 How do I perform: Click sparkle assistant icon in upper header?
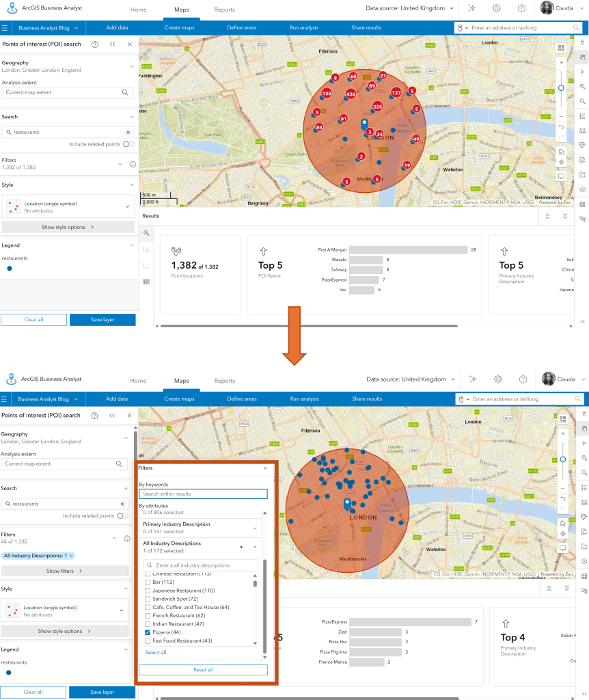pos(471,8)
